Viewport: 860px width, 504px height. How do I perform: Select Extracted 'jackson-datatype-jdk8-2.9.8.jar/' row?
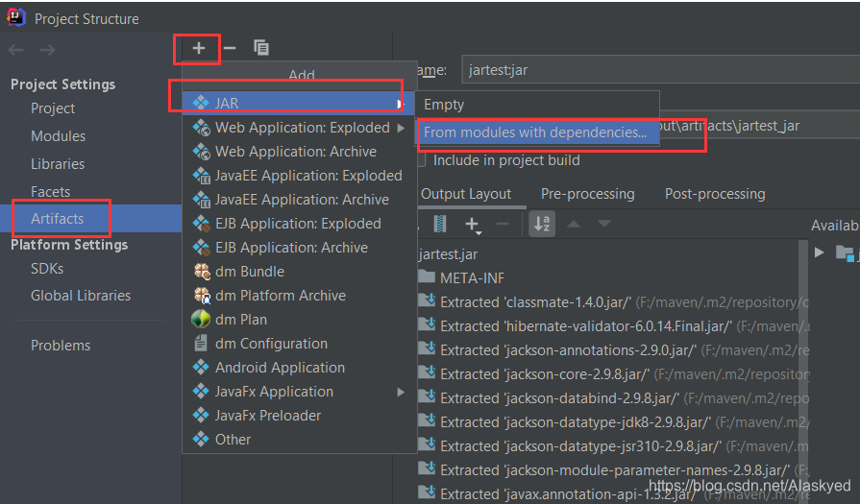[613, 422]
